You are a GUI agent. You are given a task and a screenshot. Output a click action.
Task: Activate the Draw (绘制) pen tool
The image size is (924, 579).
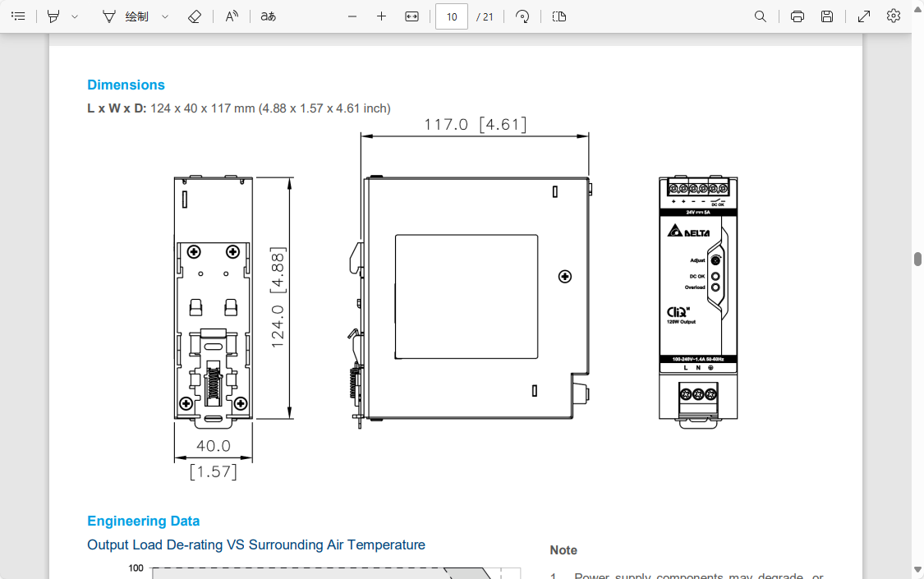(126, 16)
